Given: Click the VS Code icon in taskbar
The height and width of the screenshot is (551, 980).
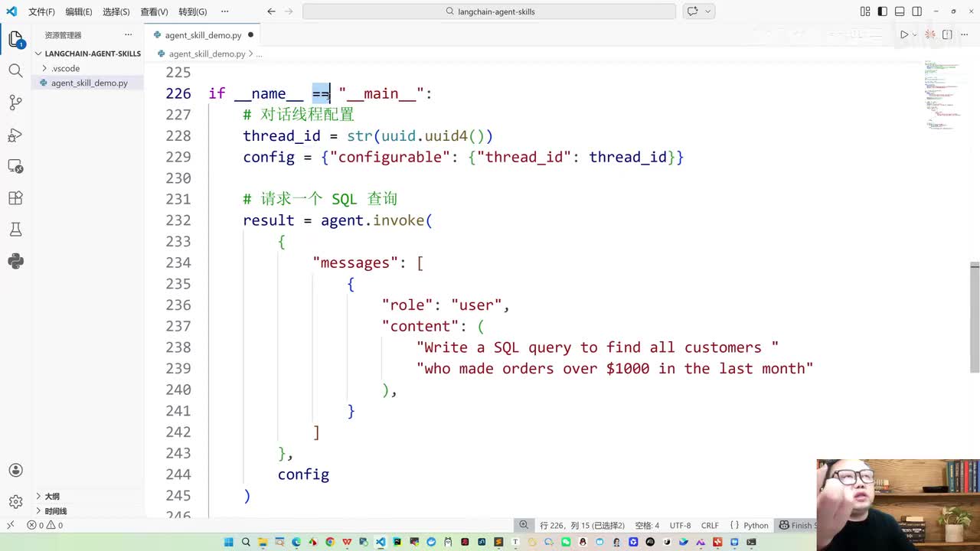Looking at the screenshot, I should 381,542.
